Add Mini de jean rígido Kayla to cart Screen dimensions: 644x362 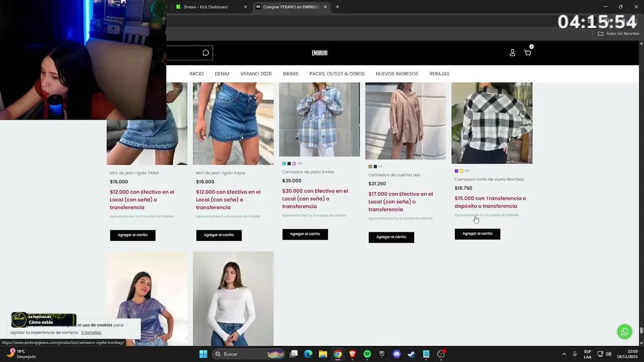[x=219, y=235]
